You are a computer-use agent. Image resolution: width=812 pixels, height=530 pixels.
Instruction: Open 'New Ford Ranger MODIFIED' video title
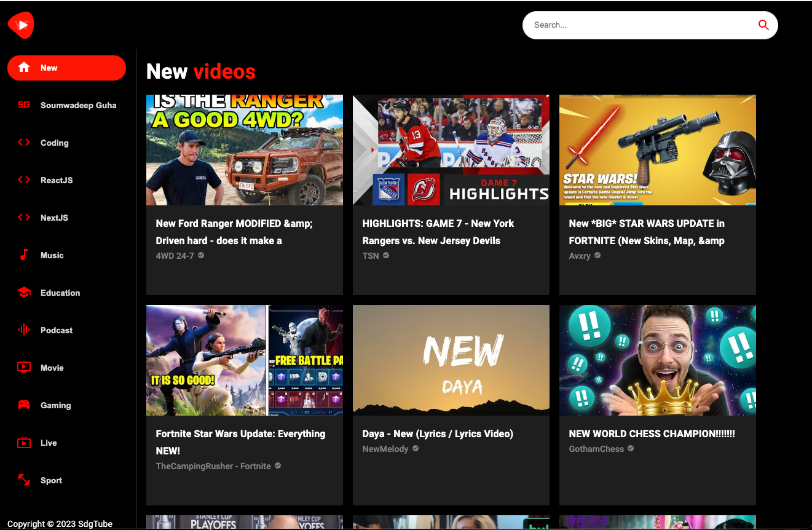(234, 232)
